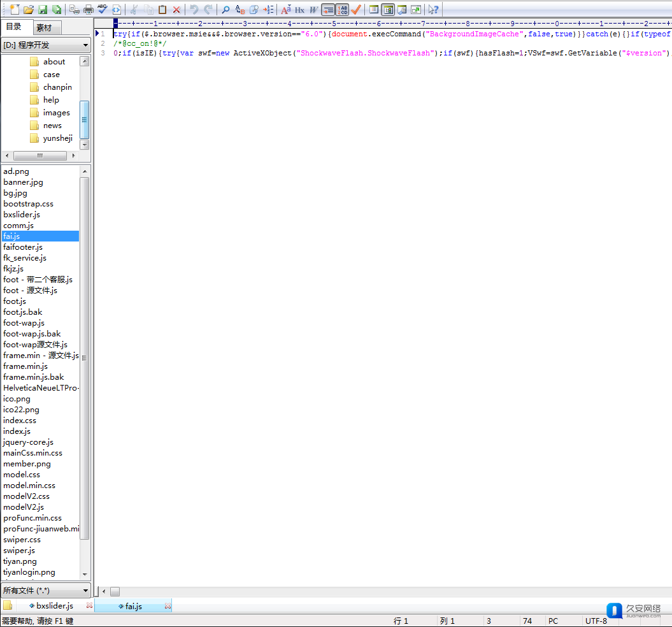Viewport: 672px width, 627px height.
Task: Print the document
Action: click(x=89, y=10)
